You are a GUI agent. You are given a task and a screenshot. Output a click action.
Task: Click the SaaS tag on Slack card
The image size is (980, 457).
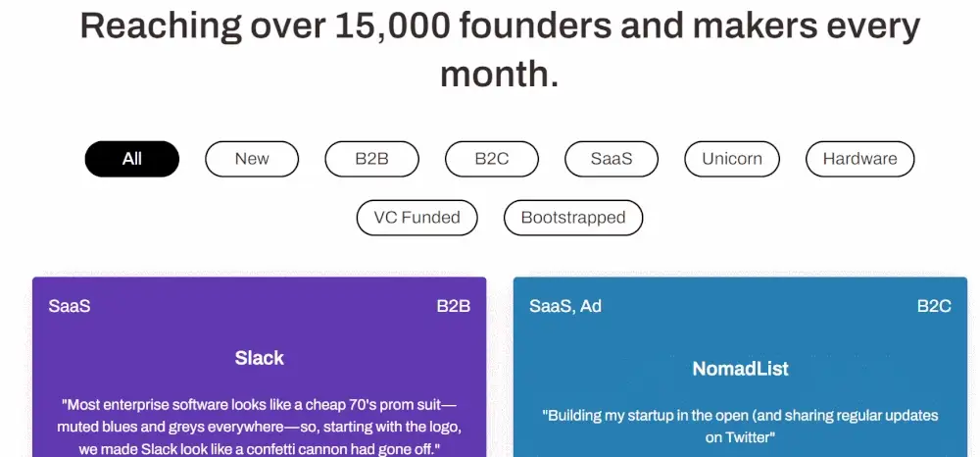coord(70,306)
